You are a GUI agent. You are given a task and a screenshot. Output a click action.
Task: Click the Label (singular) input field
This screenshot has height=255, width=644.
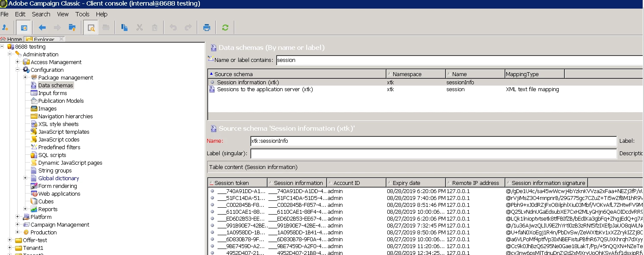pos(433,154)
